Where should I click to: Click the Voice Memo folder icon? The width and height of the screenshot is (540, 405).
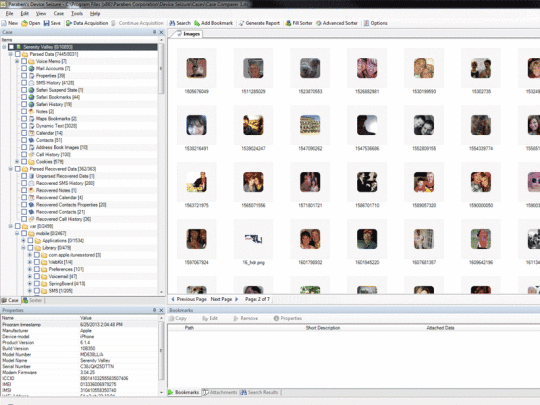31,61
